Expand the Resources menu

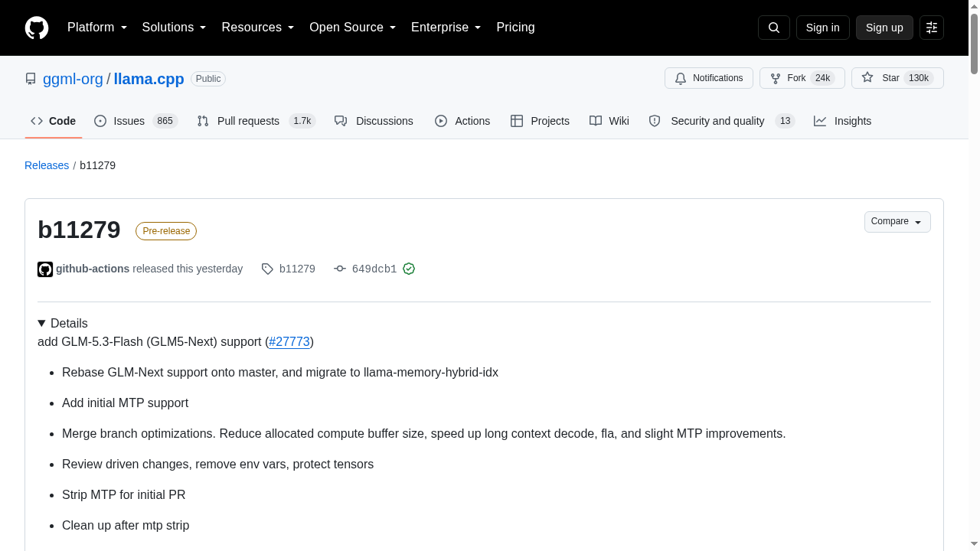click(x=258, y=28)
